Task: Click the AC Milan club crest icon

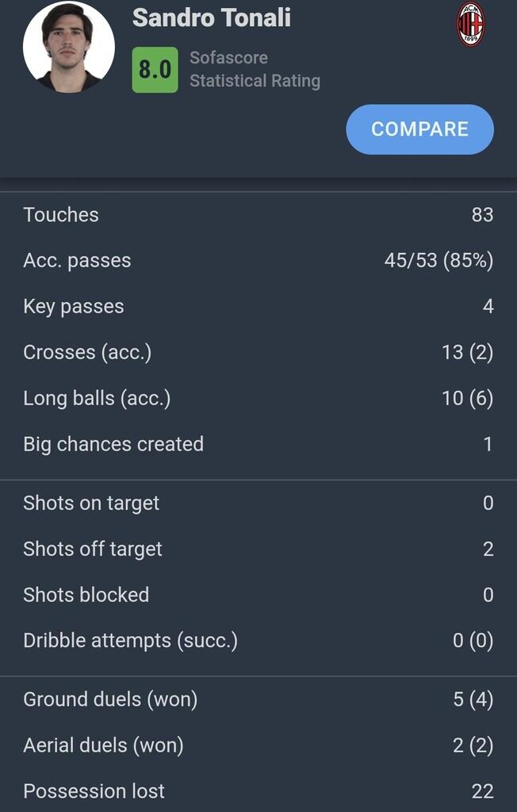Action: (x=470, y=24)
